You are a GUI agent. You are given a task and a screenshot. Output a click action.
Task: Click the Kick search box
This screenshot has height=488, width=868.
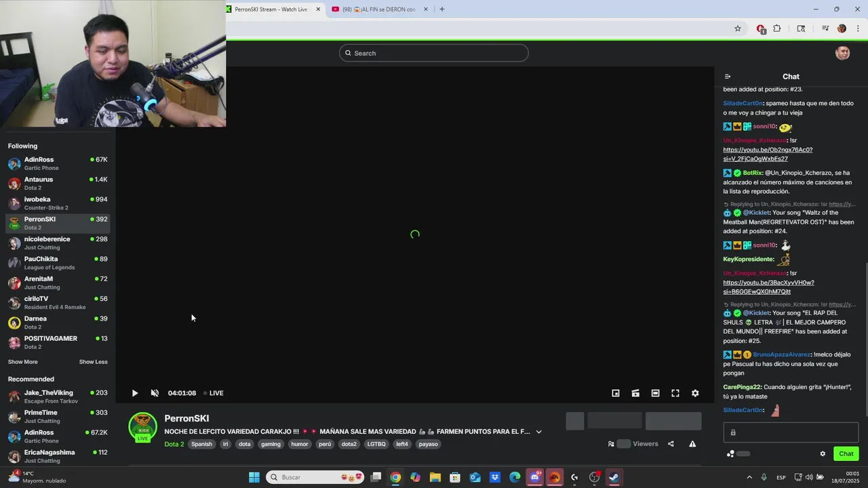point(434,53)
